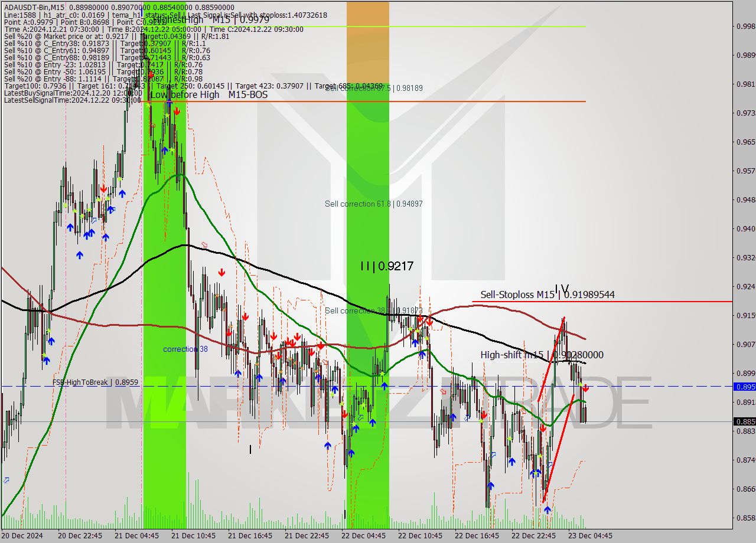Viewport: 756px width, 543px height.
Task: Click the blue 'correction 38' label
Action: pos(185,349)
